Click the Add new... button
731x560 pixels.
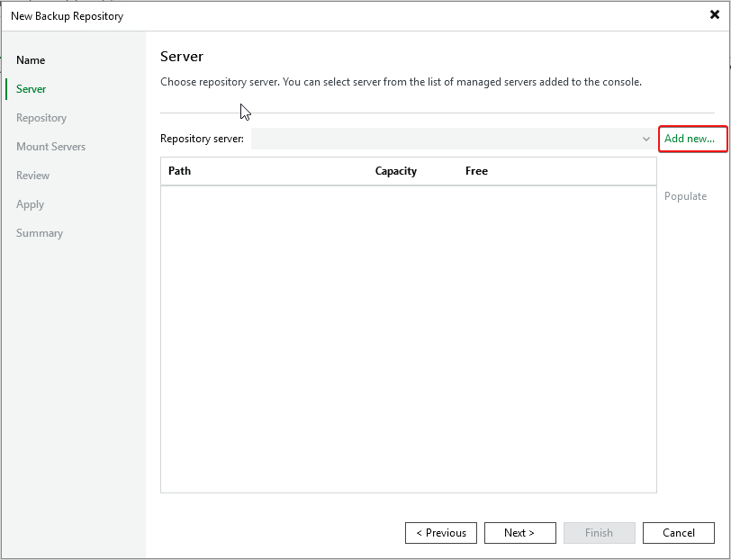(x=690, y=139)
